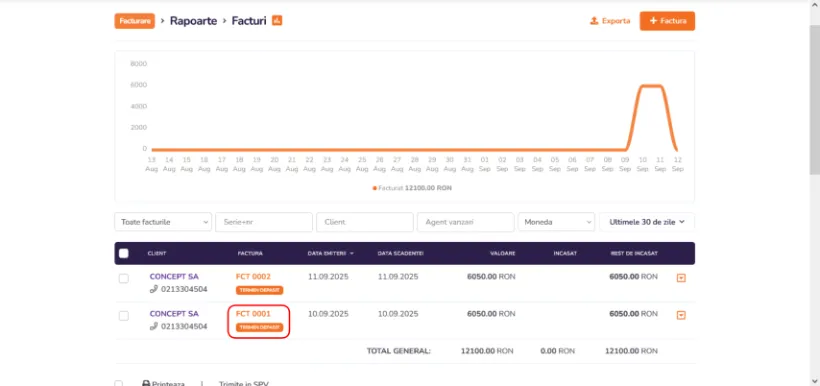Click the Facturat legend color dot
The width and height of the screenshot is (820, 386).
click(374, 188)
